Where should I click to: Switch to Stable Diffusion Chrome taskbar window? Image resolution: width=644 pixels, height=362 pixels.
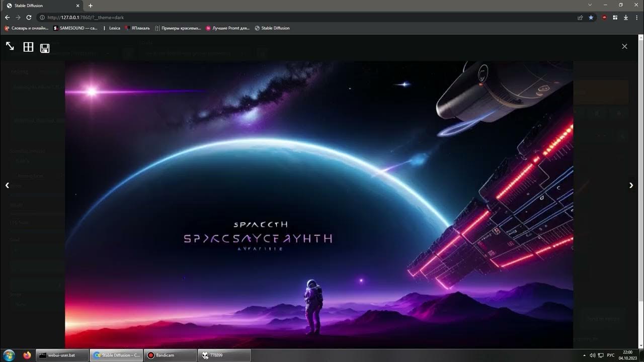pos(116,355)
